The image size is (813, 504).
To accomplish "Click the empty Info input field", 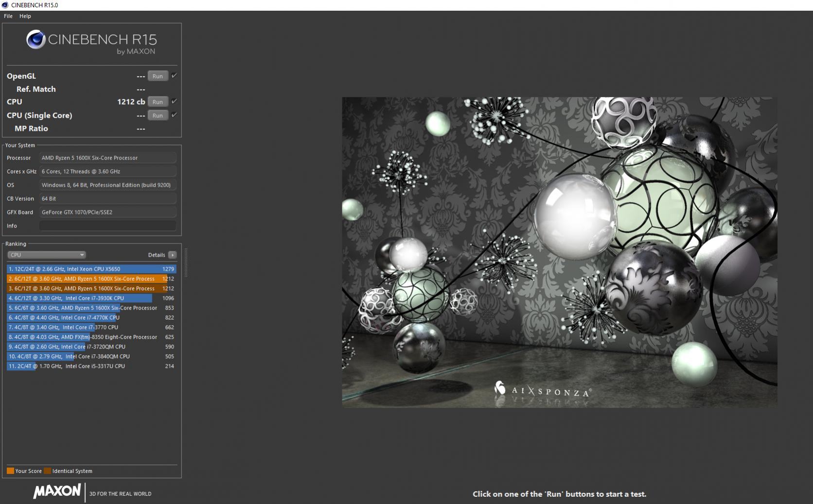I will tap(107, 226).
